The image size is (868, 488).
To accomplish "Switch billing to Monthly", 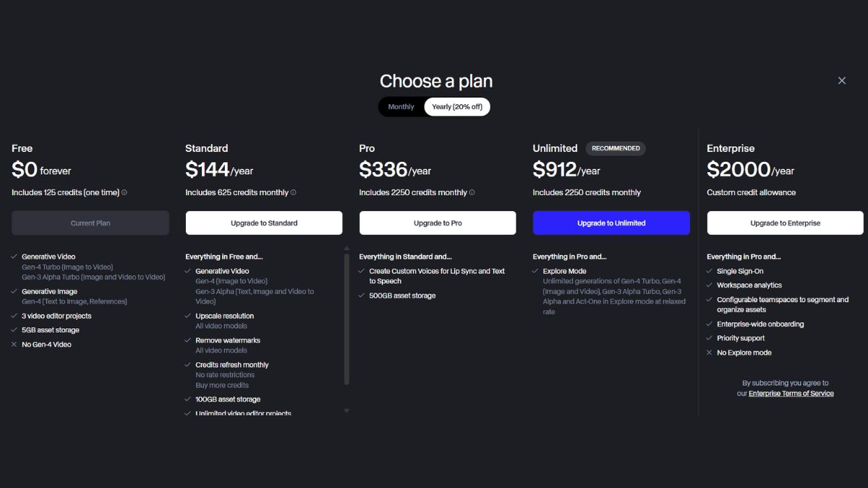I will 401,107.
